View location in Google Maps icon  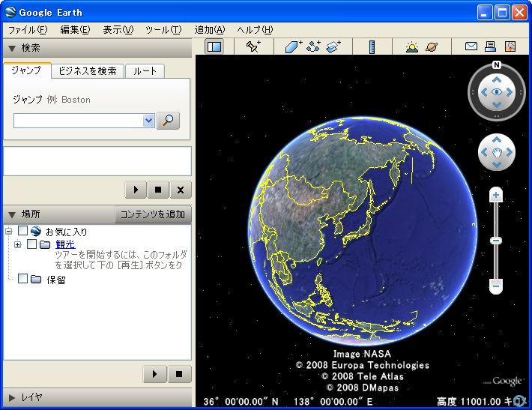pos(510,46)
